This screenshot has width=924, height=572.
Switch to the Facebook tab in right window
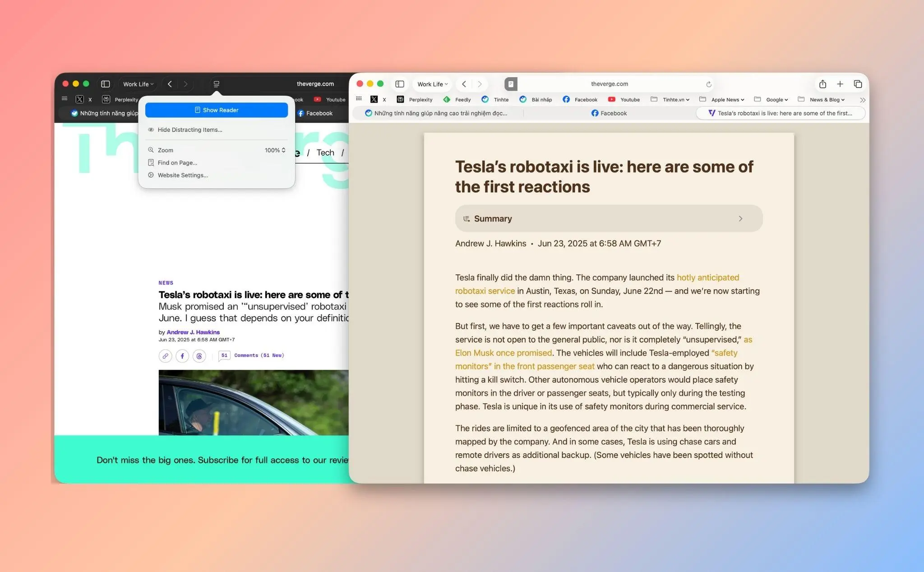(609, 113)
